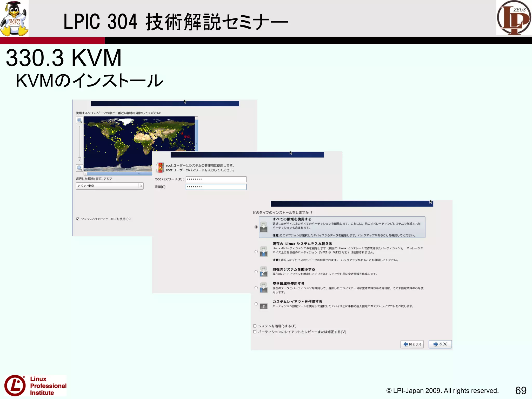Image resolution: width=532 pixels, height=399 pixels.
Task: Open the アジア/東京 timezone dropdown
Action: tap(110, 186)
